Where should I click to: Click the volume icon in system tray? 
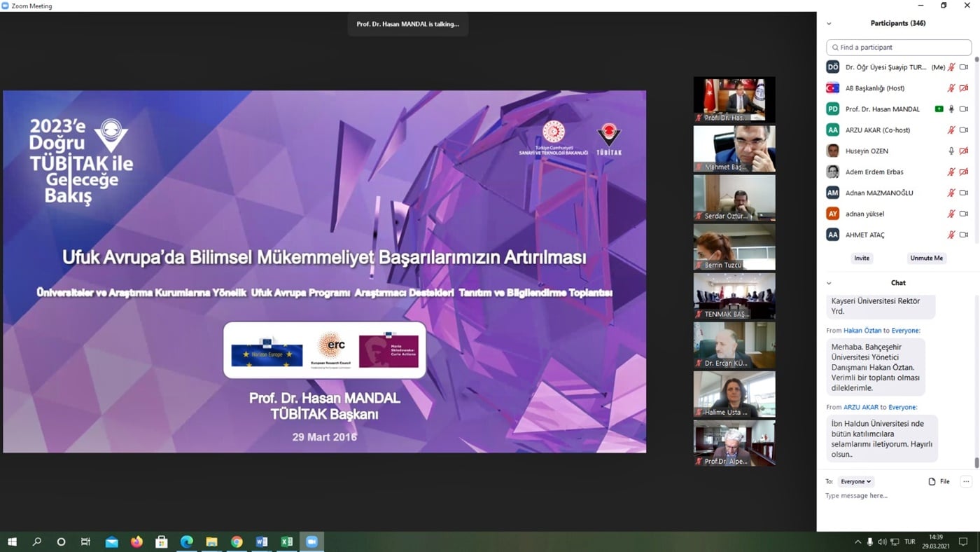(x=882, y=541)
